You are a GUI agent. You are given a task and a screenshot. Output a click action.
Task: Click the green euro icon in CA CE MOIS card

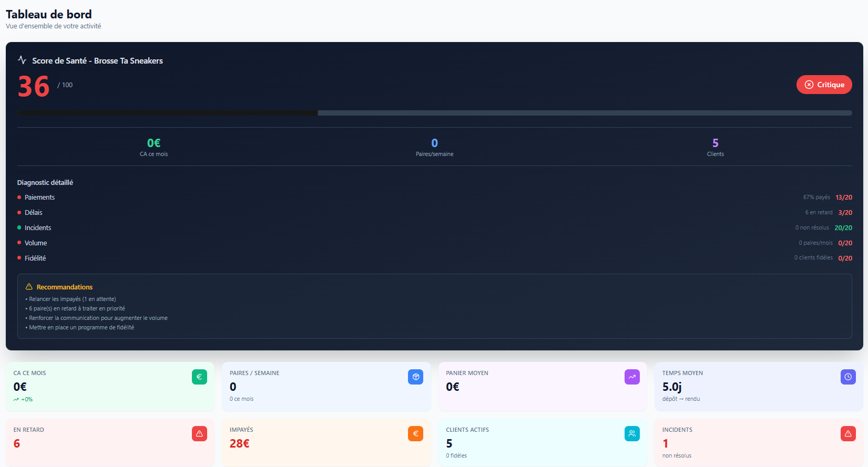click(x=199, y=377)
